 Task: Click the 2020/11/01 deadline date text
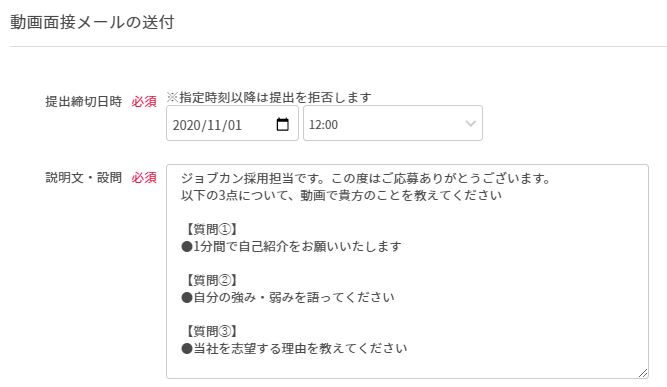point(207,125)
